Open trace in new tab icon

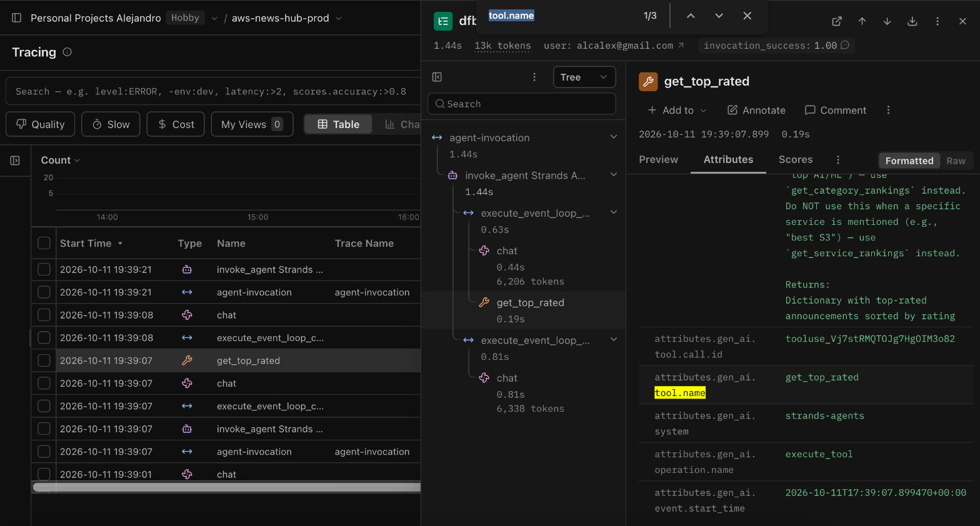click(837, 21)
